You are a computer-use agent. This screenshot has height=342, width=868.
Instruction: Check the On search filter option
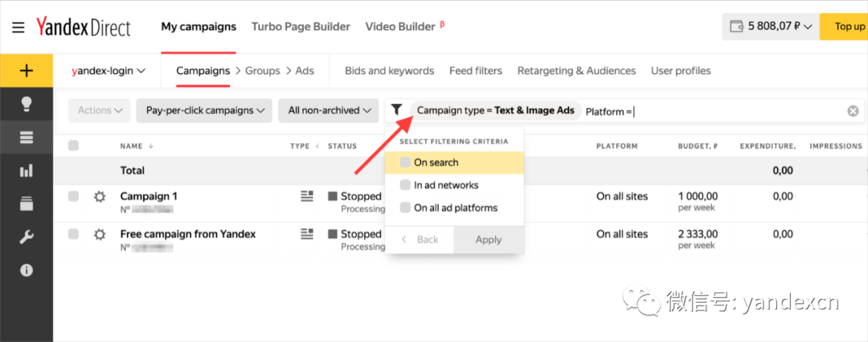click(x=405, y=163)
